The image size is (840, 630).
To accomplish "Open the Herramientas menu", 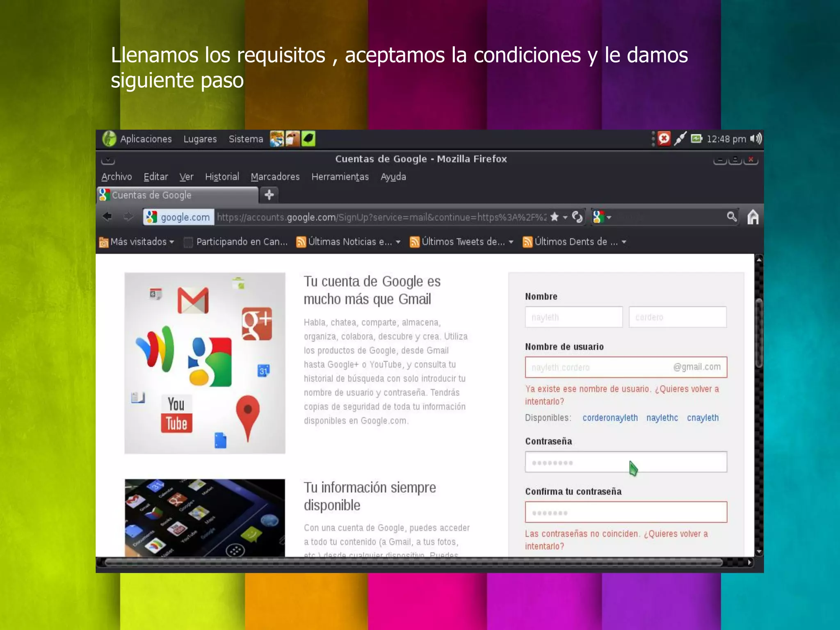I will 340,177.
